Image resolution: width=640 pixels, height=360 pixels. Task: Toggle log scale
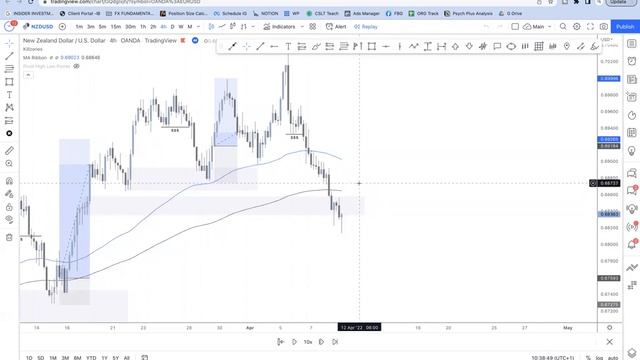pos(599,358)
